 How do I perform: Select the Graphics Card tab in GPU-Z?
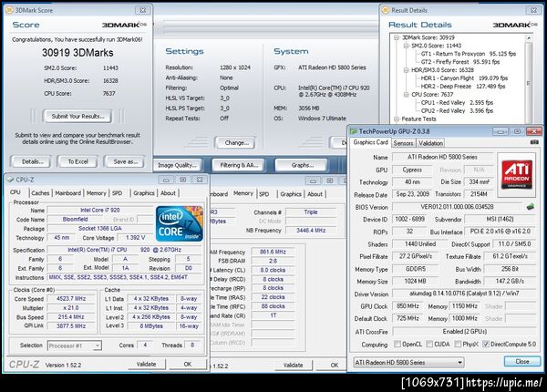(x=370, y=142)
